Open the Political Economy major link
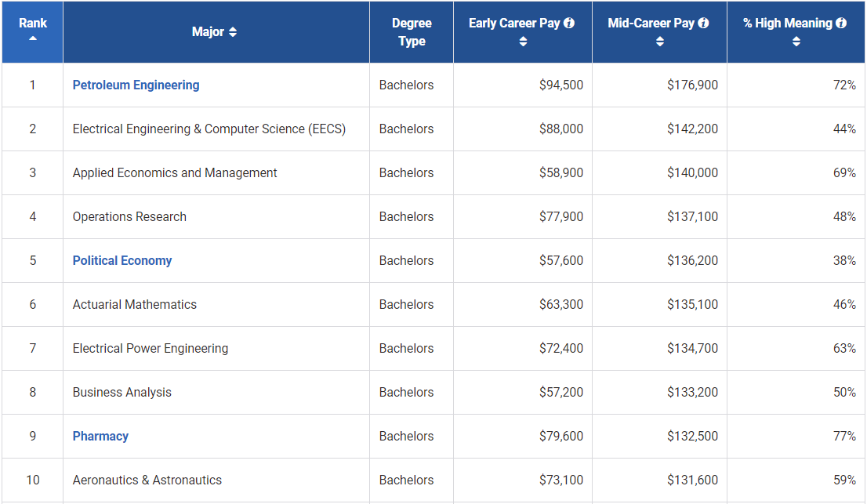The height and width of the screenshot is (504, 867). (122, 261)
